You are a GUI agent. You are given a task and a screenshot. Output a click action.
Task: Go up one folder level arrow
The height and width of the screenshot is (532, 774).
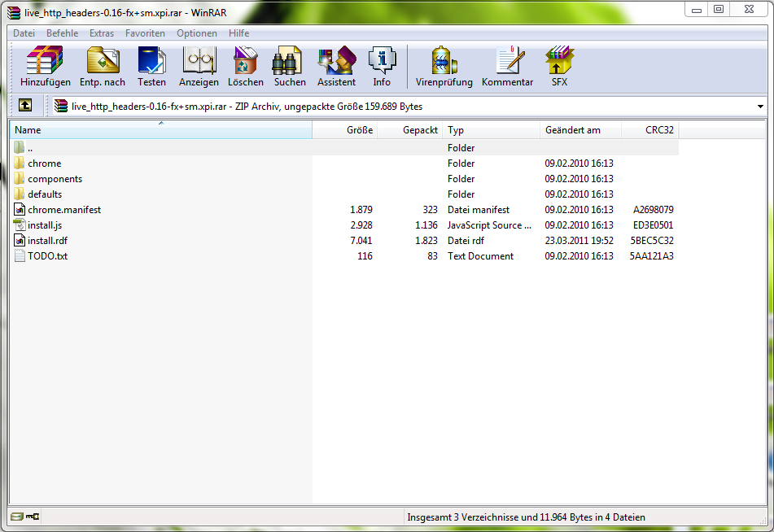click(x=25, y=105)
